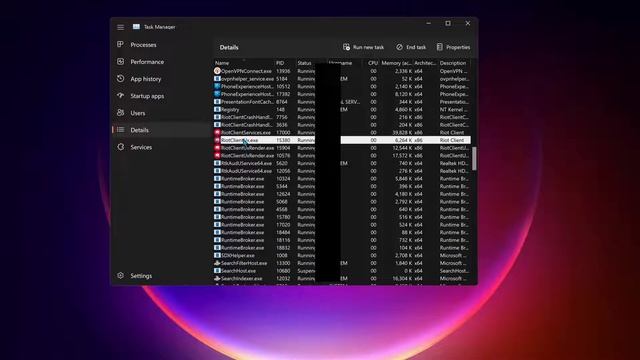Click the SearchFilterHost.exe process icon
Viewport: 640px width, 360px height.
coord(217,263)
